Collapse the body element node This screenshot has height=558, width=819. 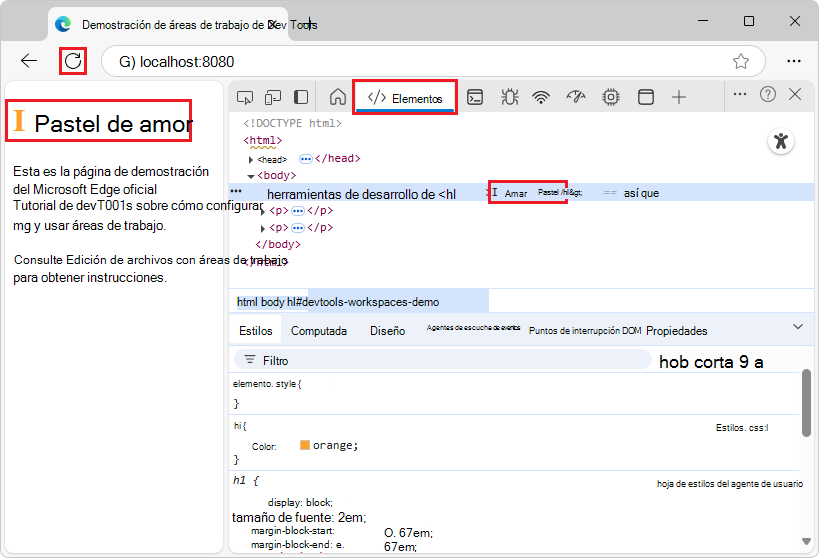point(251,176)
